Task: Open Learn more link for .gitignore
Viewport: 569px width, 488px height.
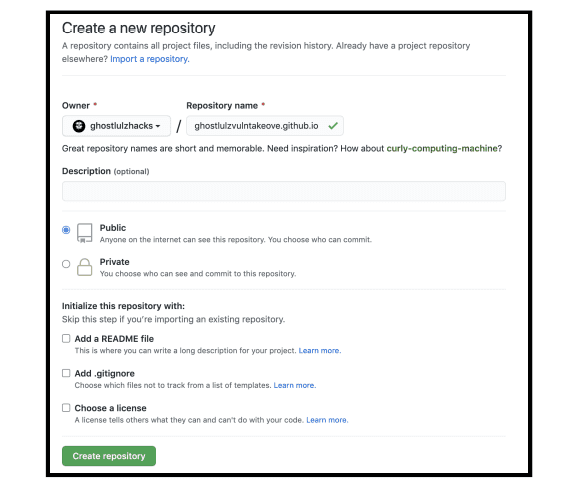Action: [x=295, y=385]
